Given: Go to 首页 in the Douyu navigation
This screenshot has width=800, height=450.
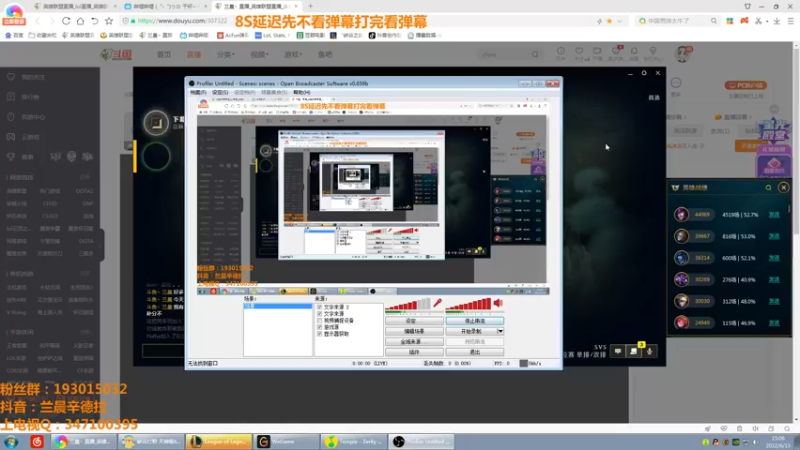Looking at the screenshot, I should coord(164,54).
